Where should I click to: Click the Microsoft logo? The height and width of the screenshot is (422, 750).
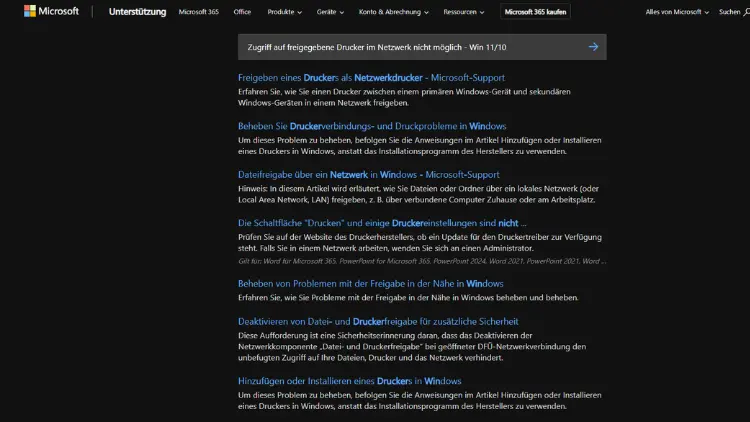51,11
